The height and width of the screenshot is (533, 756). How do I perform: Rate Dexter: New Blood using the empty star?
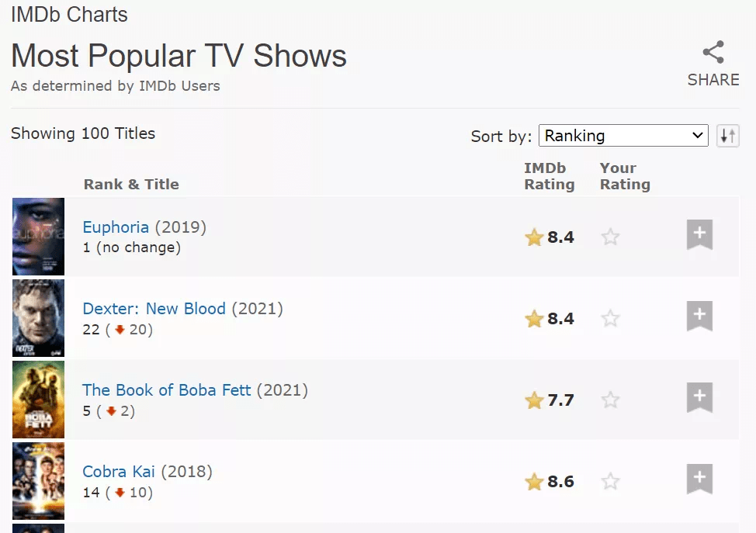[x=611, y=319]
